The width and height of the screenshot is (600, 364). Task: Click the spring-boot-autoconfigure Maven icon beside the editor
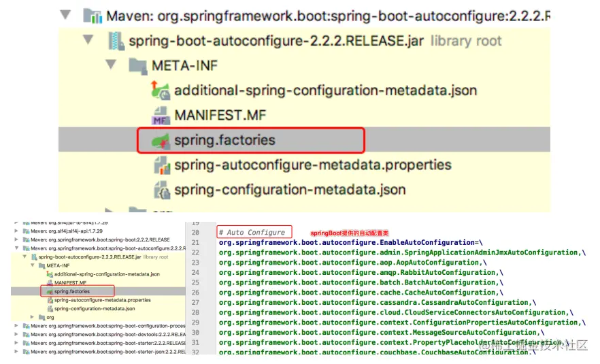point(26,248)
